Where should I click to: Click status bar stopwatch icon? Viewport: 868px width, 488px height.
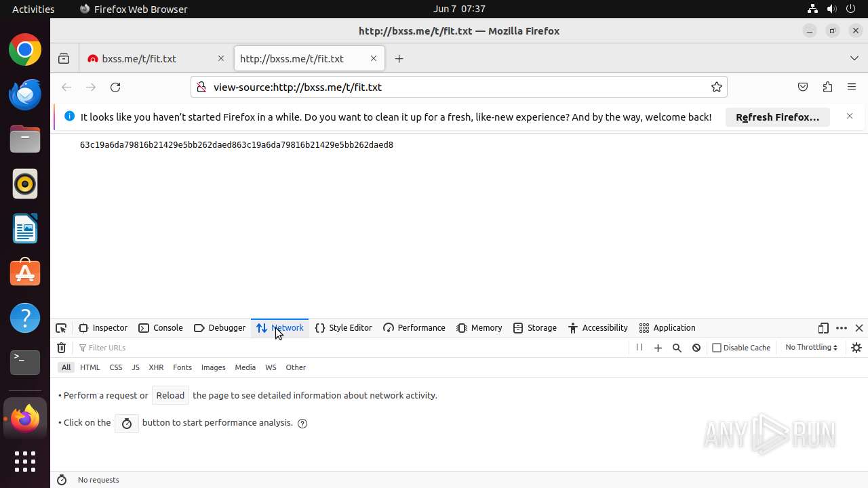pyautogui.click(x=62, y=480)
